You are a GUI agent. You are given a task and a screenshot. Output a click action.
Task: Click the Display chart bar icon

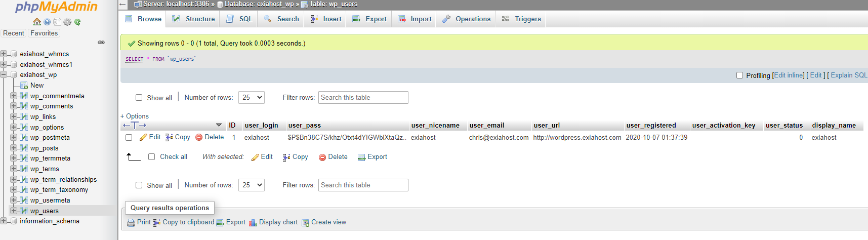point(253,222)
